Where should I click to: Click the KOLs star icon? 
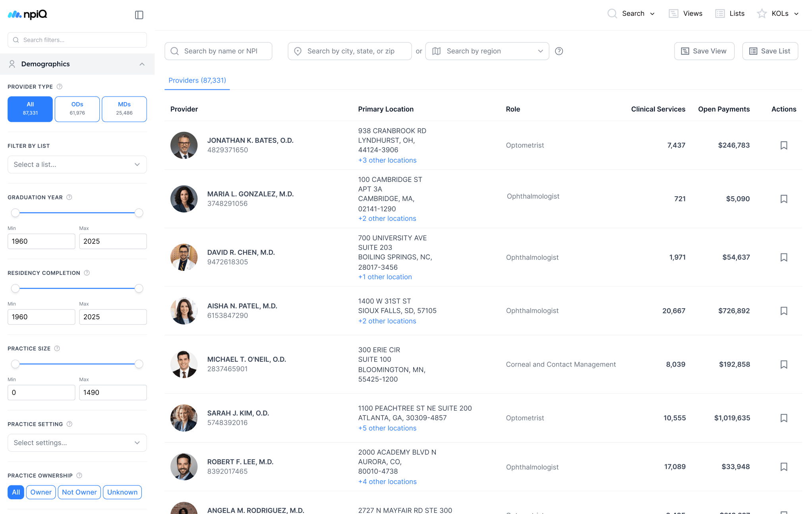tap(762, 14)
